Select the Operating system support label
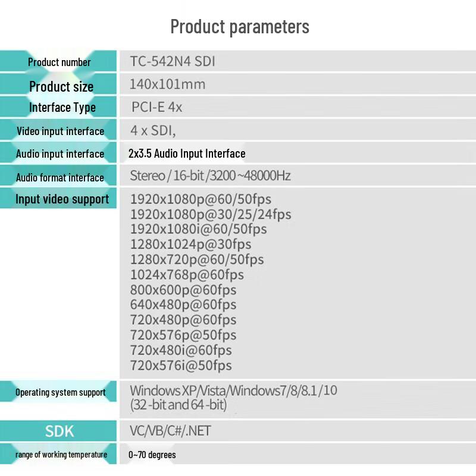This screenshot has height=476, width=476. pyautogui.click(x=61, y=392)
